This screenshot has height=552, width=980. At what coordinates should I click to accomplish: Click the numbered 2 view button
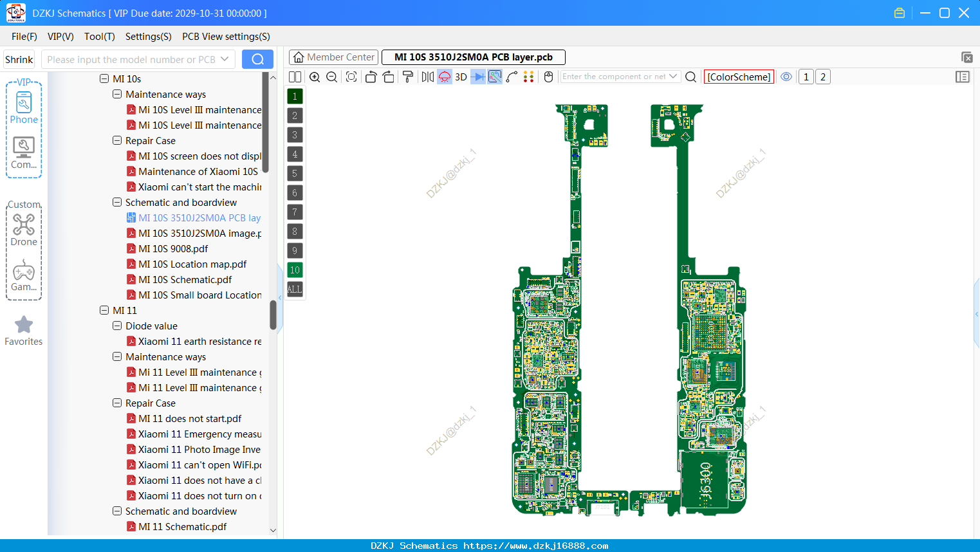pyautogui.click(x=823, y=77)
